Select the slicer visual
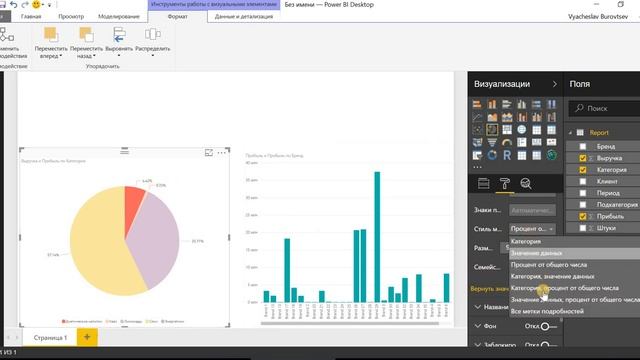The height and width of the screenshot is (360, 640). tap(477, 156)
